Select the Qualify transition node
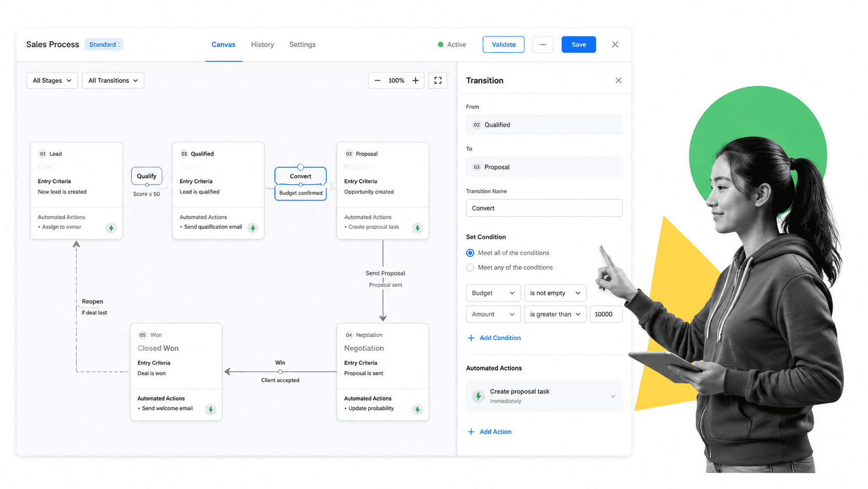 coord(147,176)
